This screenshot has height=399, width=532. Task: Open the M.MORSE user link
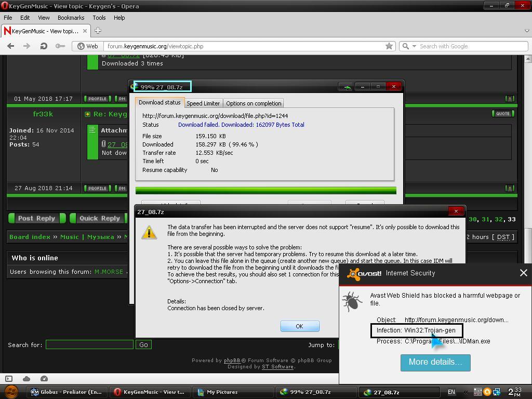[x=109, y=272]
